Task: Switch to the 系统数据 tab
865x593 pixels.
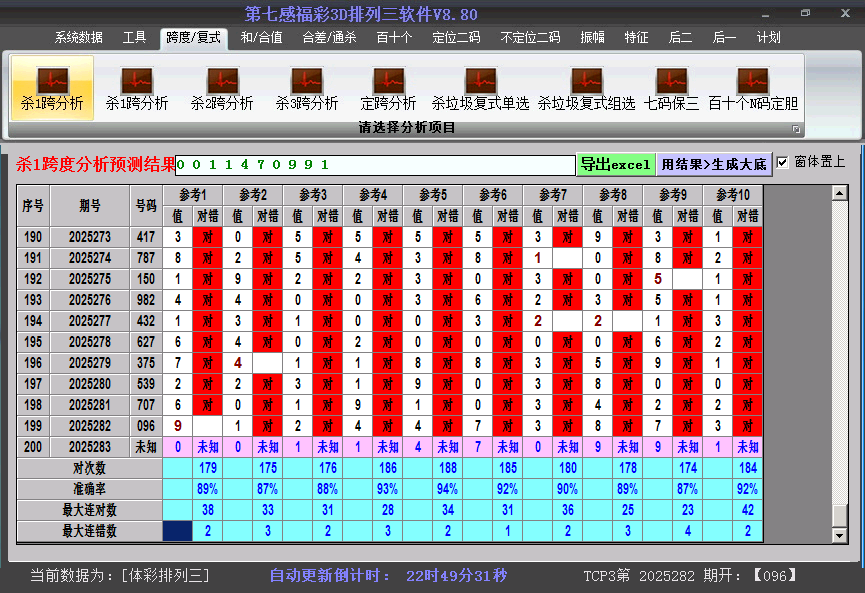Action: [x=78, y=38]
